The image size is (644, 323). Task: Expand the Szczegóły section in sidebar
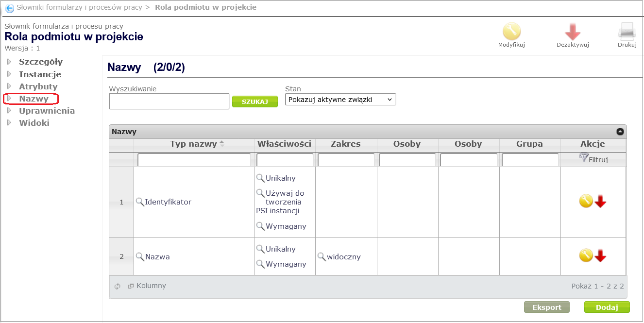pyautogui.click(x=40, y=62)
